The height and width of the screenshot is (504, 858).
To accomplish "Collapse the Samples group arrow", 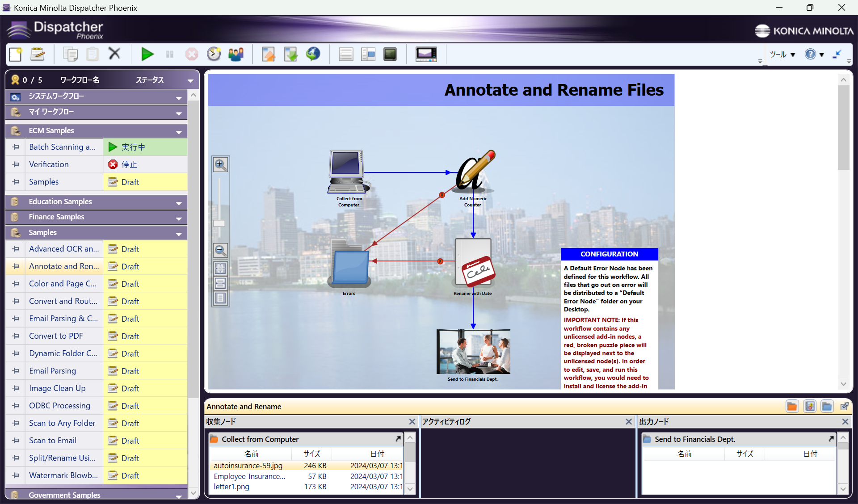I will coord(179,234).
